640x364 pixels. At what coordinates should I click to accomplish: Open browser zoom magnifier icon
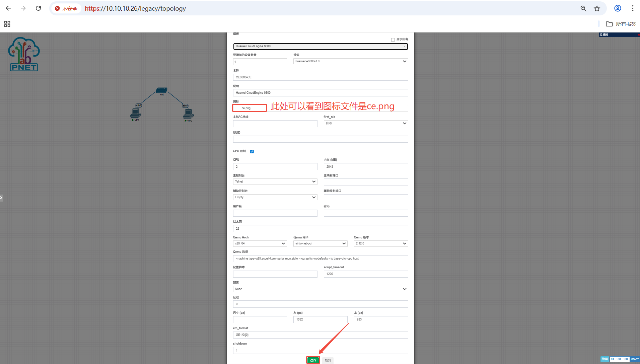tap(583, 9)
